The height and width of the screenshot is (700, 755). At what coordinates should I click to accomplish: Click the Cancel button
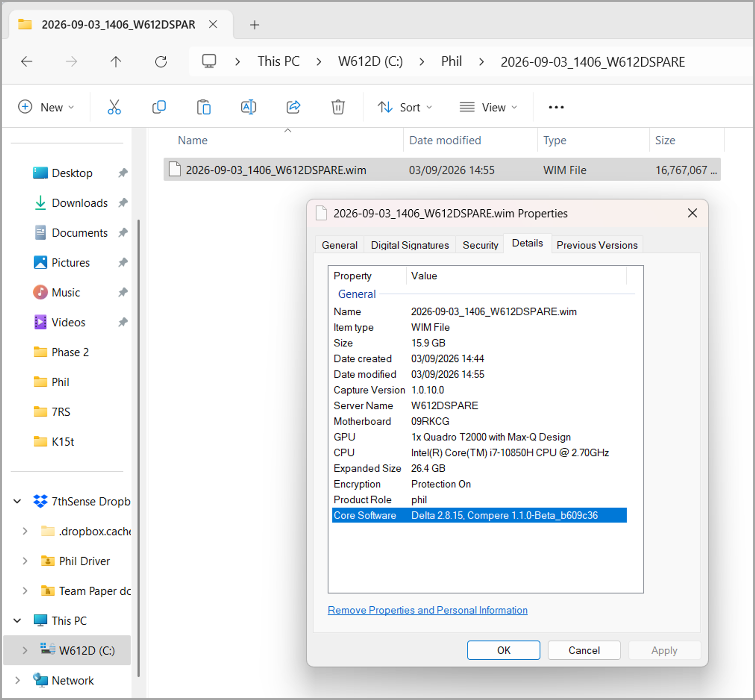(584, 650)
